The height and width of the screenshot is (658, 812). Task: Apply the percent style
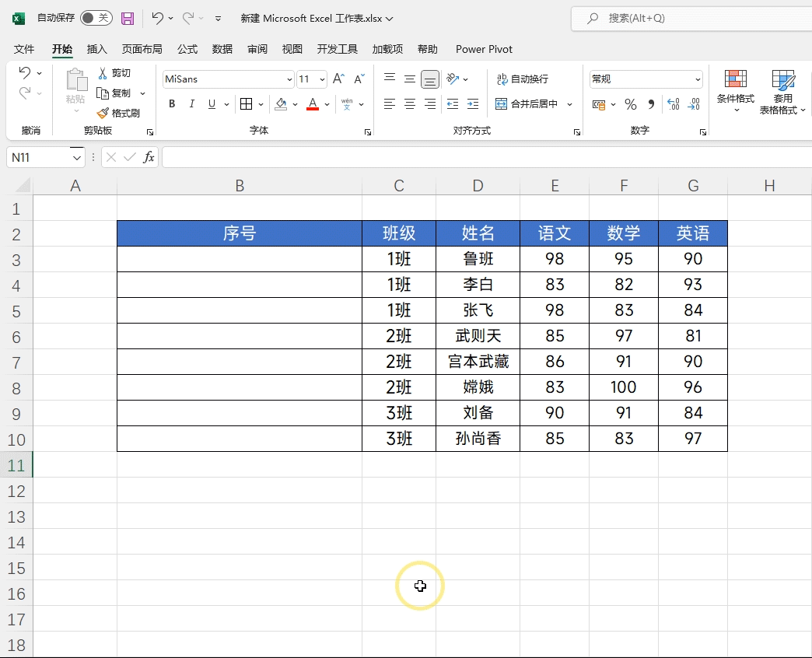630,104
